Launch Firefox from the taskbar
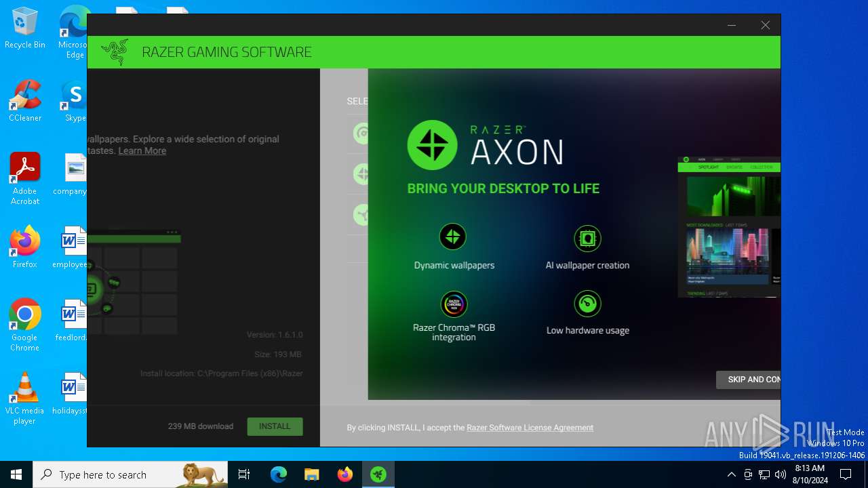This screenshot has height=488, width=868. click(345, 474)
